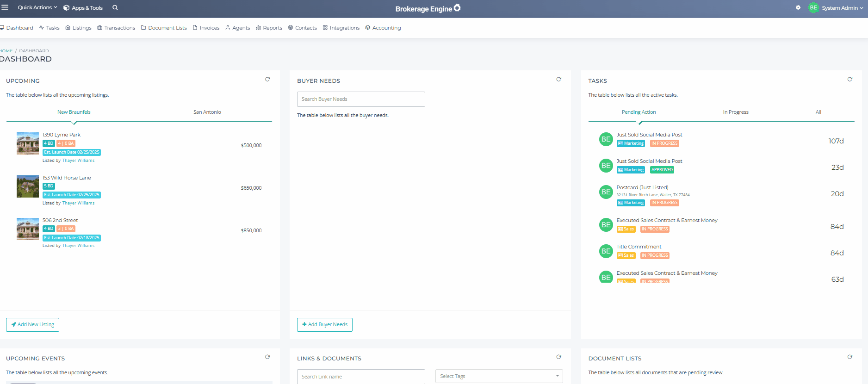Click in Search Link name field
868x384 pixels.
pyautogui.click(x=361, y=376)
